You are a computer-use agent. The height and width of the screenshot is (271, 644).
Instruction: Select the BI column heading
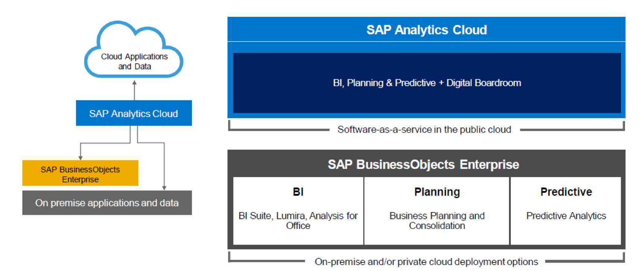point(298,192)
